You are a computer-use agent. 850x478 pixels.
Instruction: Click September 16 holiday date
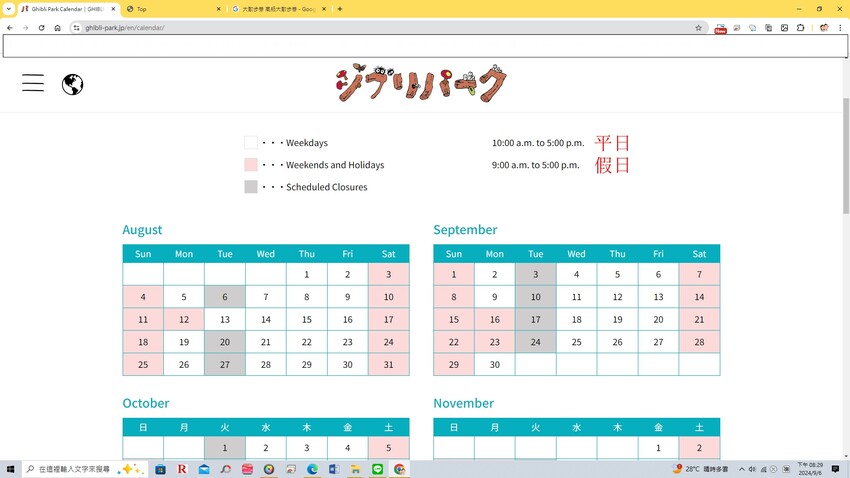coord(494,320)
